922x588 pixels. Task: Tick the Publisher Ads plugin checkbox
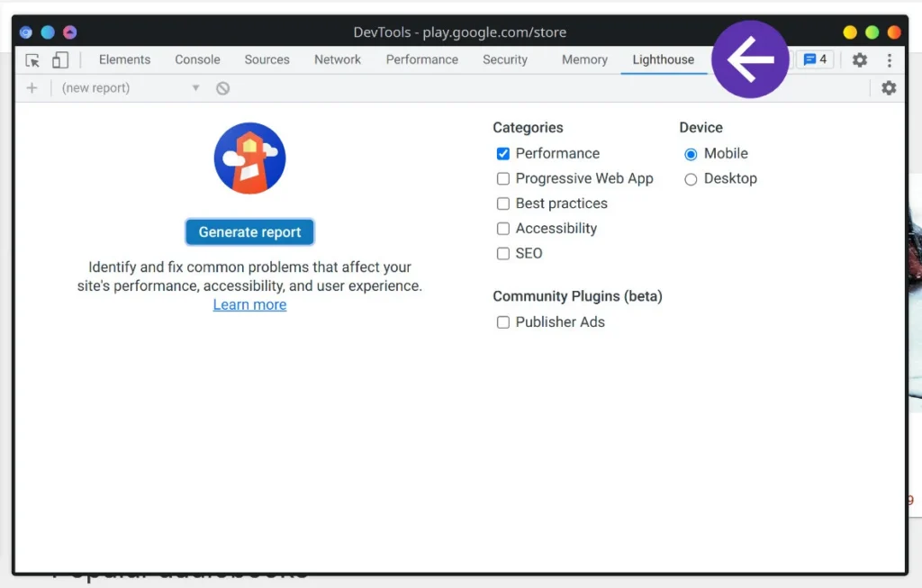502,322
